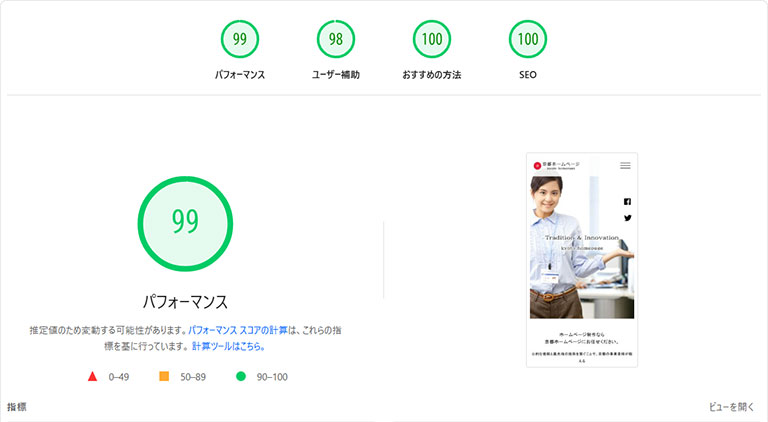Image resolution: width=768 pixels, height=422 pixels.
Task: Click the 90–100 legend range text
Action: (272, 377)
